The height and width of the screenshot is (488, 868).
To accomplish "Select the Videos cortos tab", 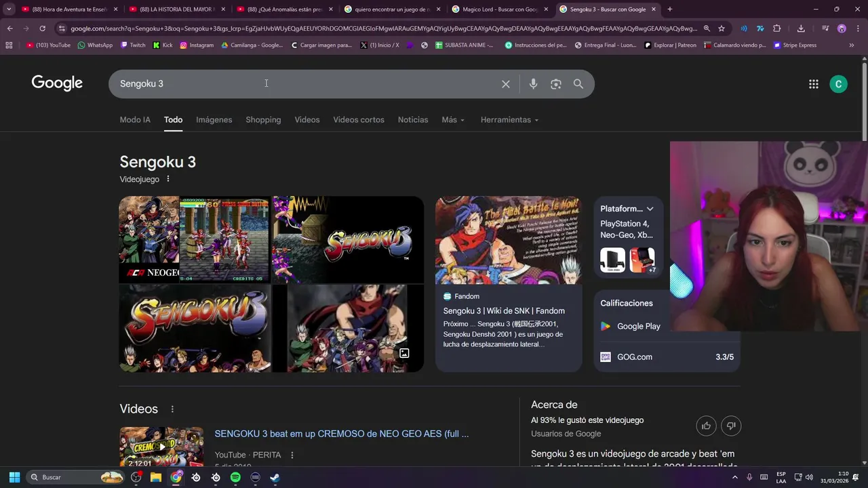I will [x=359, y=120].
